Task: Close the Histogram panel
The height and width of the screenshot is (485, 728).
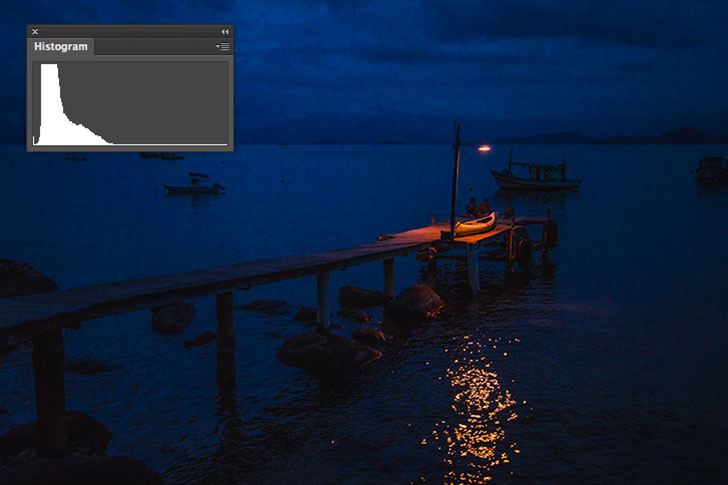Action: (35, 32)
